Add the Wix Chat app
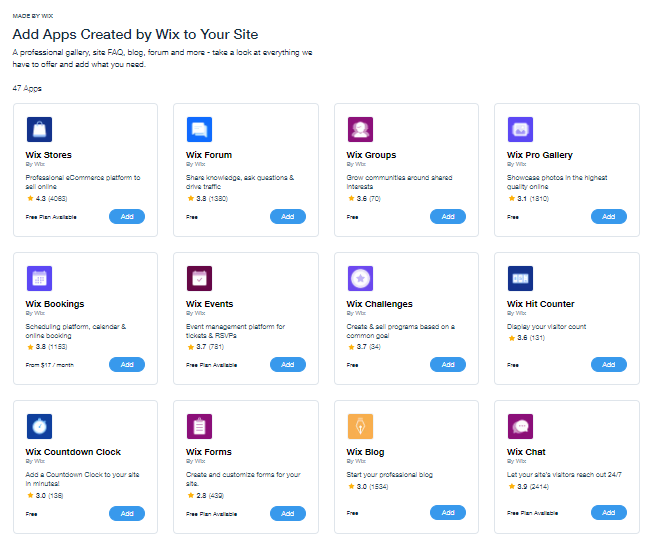This screenshot has height=545, width=653. point(609,513)
